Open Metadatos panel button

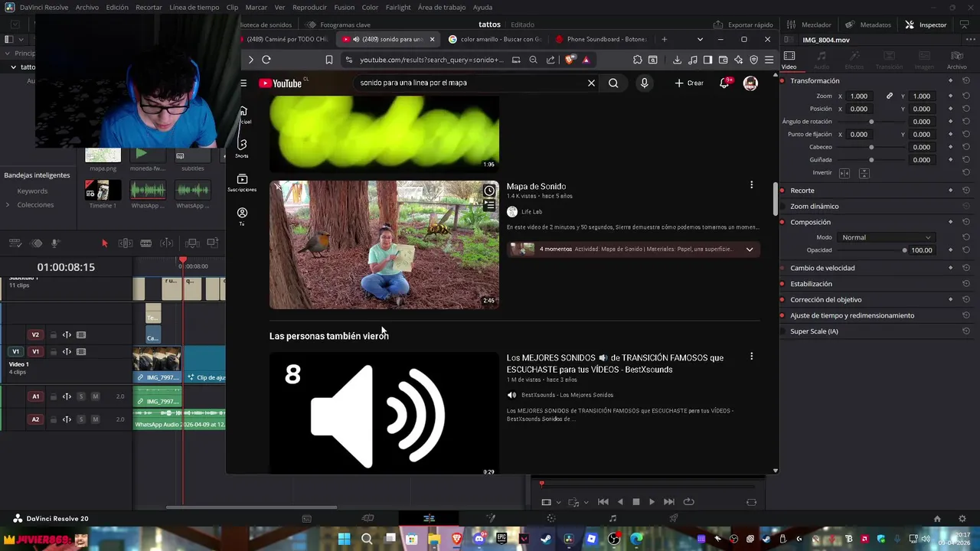tap(868, 24)
